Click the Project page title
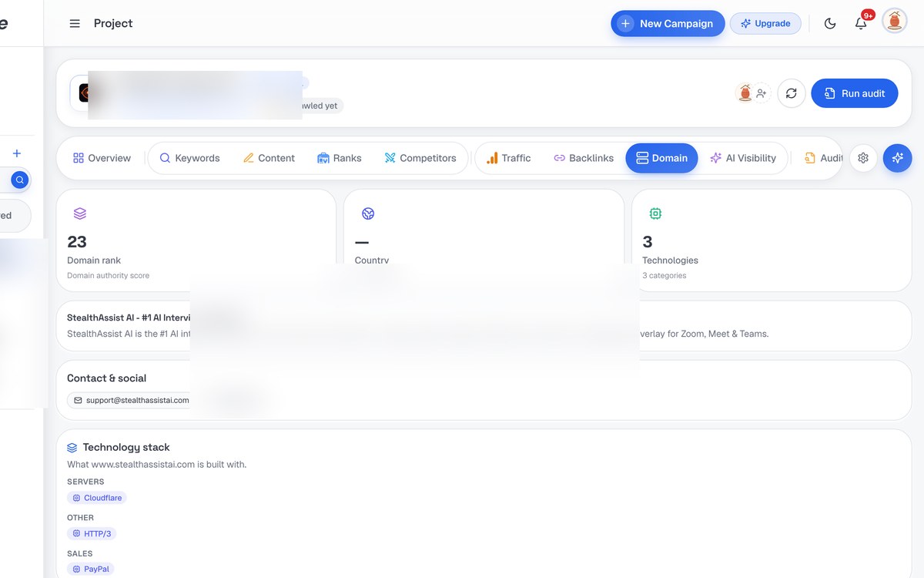924x578 pixels. (x=113, y=24)
